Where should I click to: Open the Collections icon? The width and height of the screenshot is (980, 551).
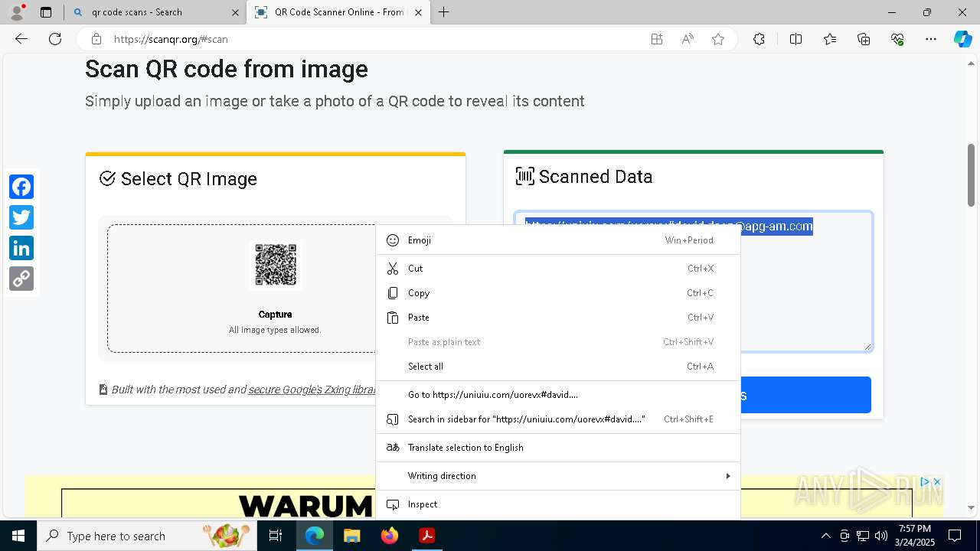point(864,39)
